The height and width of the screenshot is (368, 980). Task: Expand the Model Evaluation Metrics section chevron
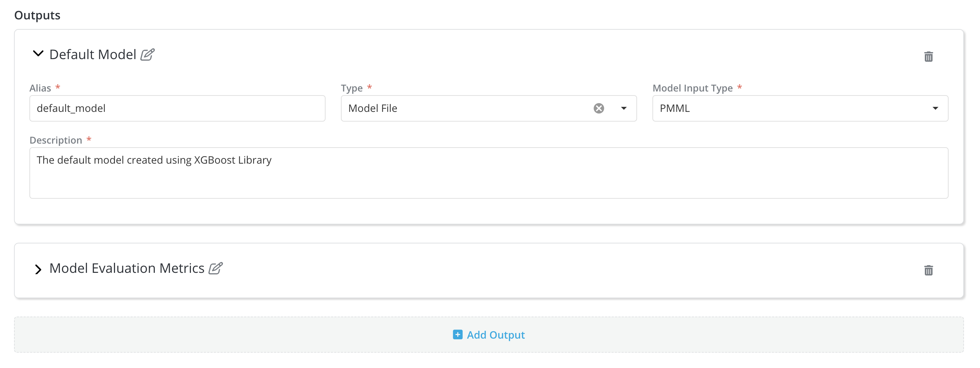click(x=38, y=269)
